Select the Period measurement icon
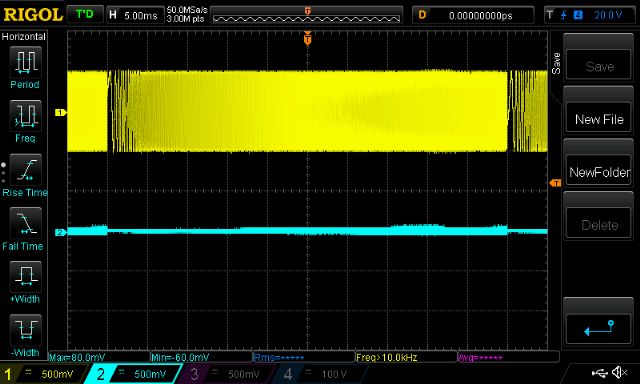The image size is (640, 384). tap(25, 62)
